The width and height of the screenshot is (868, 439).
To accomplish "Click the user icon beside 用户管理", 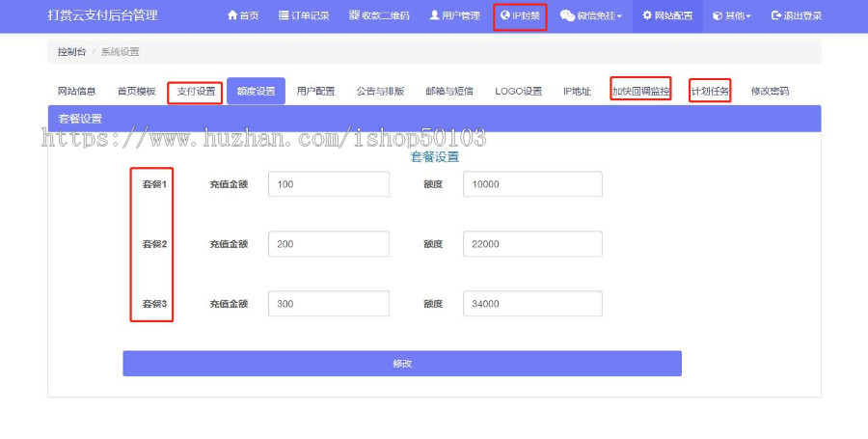I will pos(435,15).
